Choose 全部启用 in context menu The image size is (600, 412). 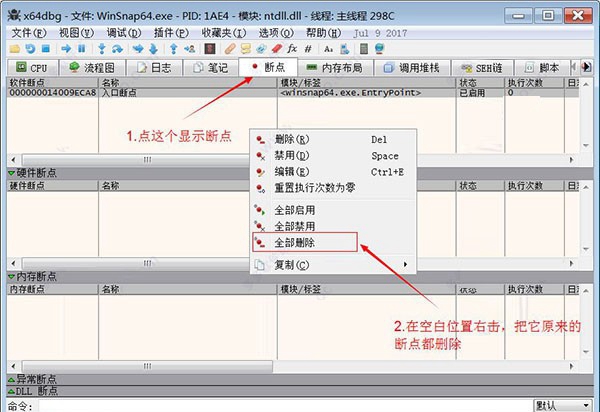point(333,210)
